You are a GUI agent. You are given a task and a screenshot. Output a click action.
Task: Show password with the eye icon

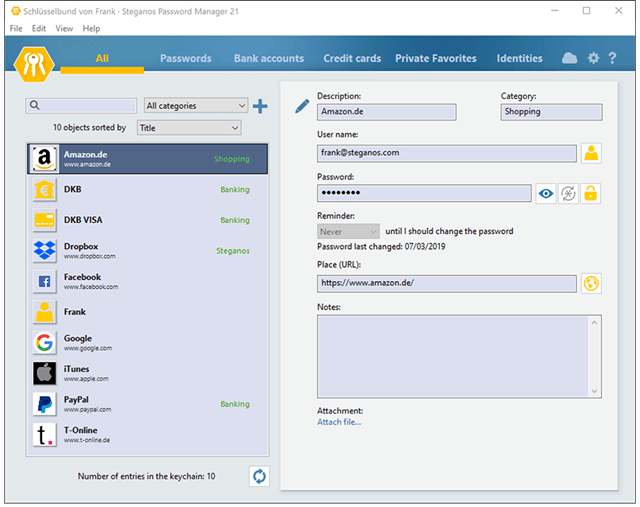click(546, 193)
